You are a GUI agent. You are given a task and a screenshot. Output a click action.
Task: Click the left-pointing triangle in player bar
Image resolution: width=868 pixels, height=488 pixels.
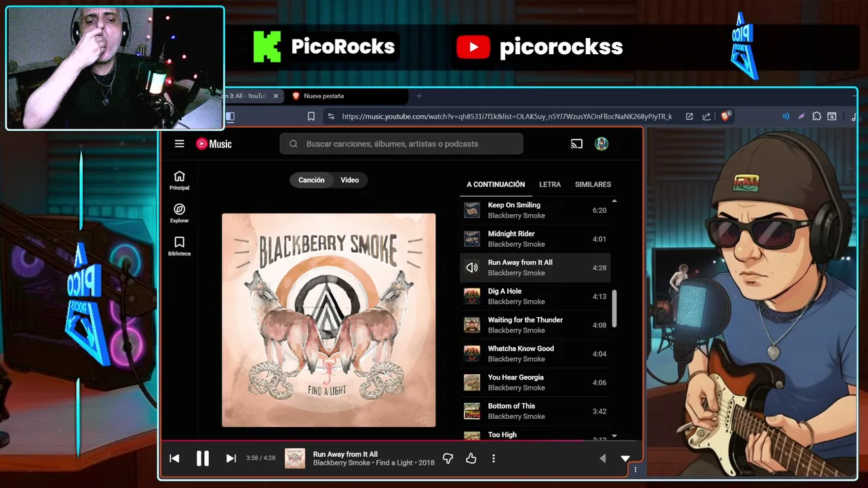pos(602,459)
